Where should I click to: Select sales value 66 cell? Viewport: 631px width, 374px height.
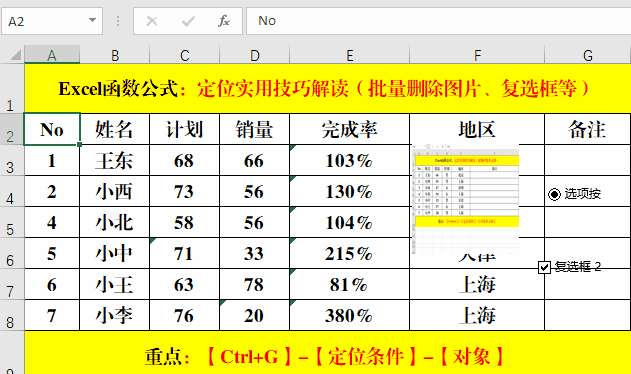(x=254, y=160)
